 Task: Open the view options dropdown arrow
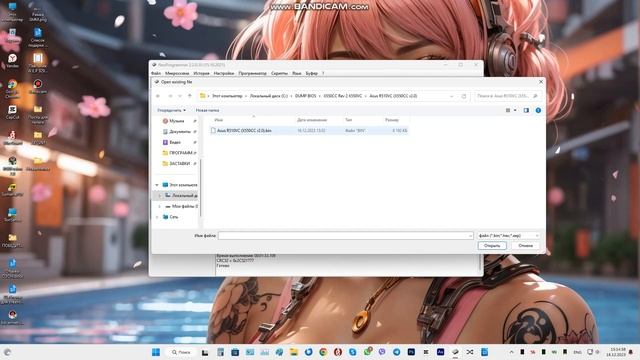click(x=515, y=110)
